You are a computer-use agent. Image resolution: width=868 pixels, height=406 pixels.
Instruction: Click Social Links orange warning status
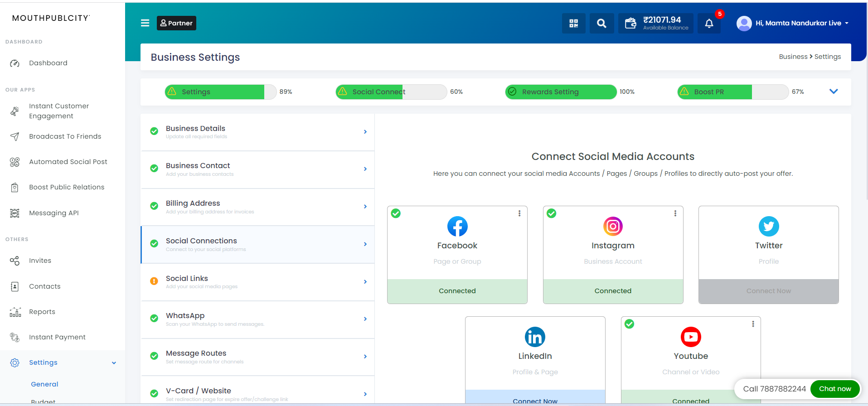click(154, 281)
